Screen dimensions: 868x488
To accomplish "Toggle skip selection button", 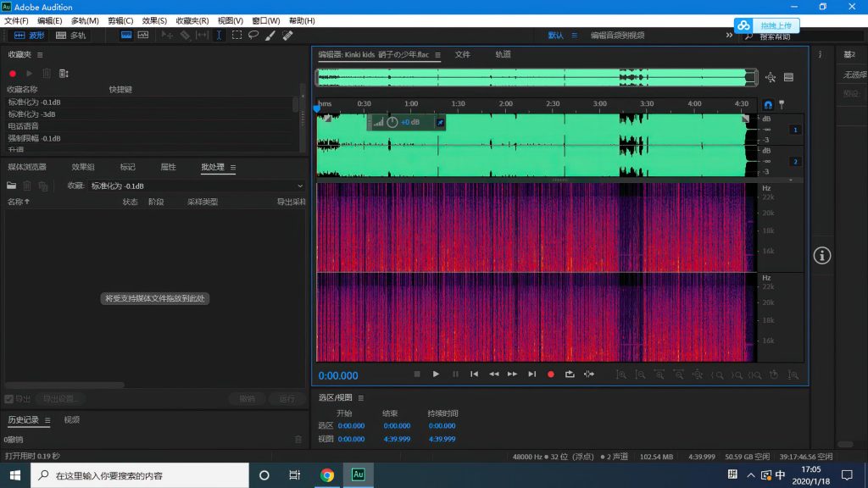I will (589, 374).
